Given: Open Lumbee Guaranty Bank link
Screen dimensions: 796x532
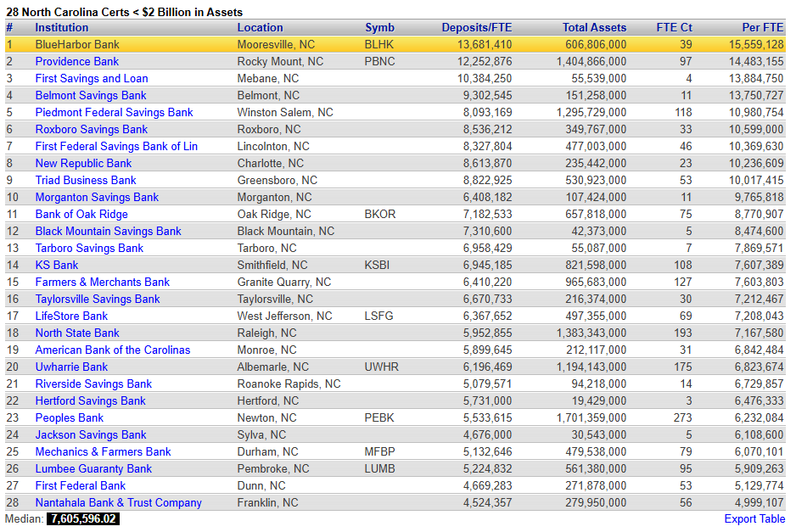Looking at the screenshot, I should coord(93,469).
